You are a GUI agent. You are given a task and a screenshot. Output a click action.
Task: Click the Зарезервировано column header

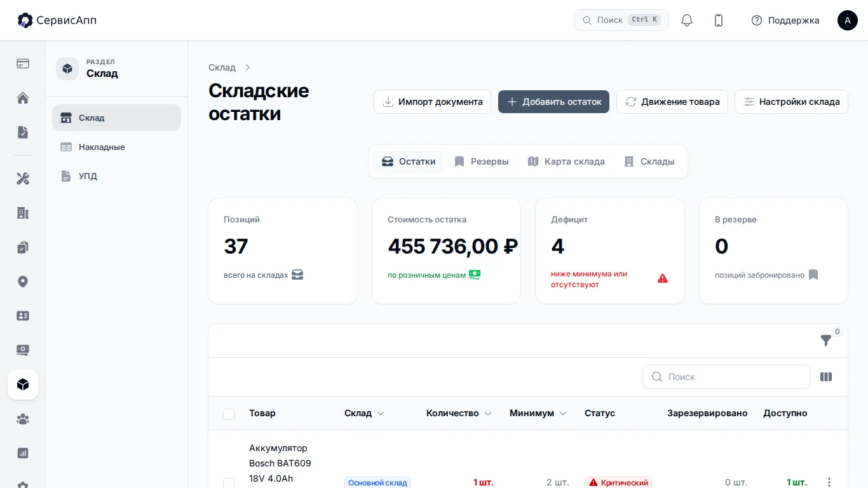coord(707,413)
